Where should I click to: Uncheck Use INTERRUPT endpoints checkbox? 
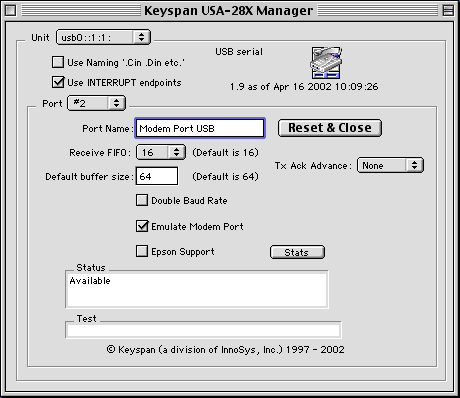point(58,82)
